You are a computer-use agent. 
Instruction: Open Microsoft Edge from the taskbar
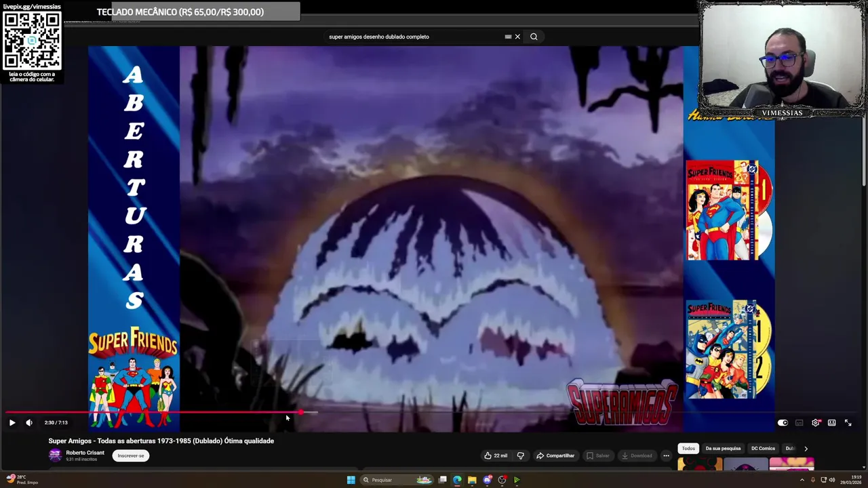457,480
